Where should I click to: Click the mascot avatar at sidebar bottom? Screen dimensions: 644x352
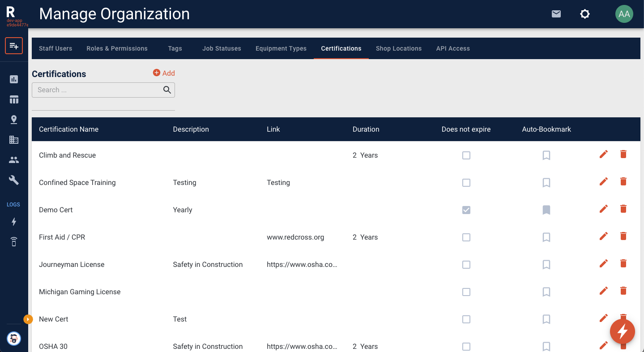pos(14,339)
